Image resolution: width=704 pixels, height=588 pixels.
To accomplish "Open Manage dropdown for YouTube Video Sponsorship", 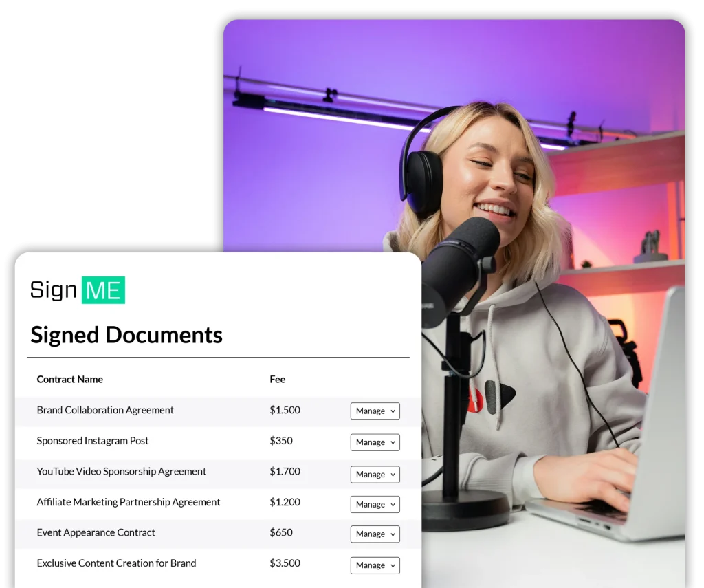I will 375,475.
